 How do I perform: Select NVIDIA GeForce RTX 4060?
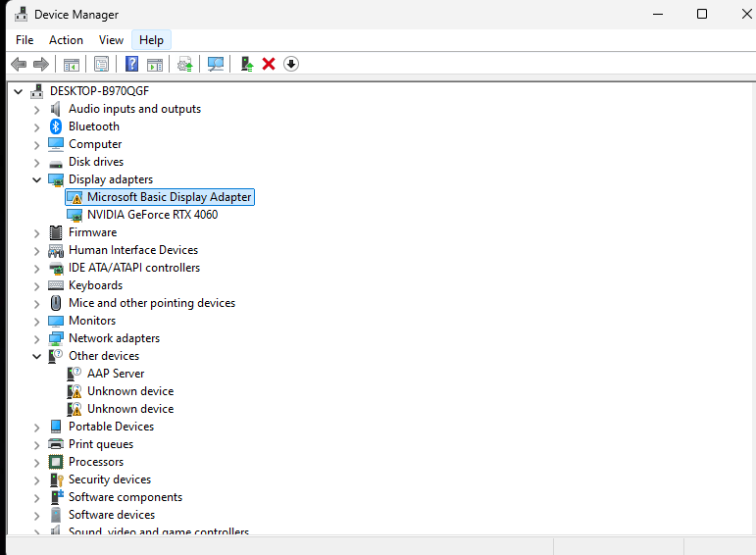click(152, 215)
